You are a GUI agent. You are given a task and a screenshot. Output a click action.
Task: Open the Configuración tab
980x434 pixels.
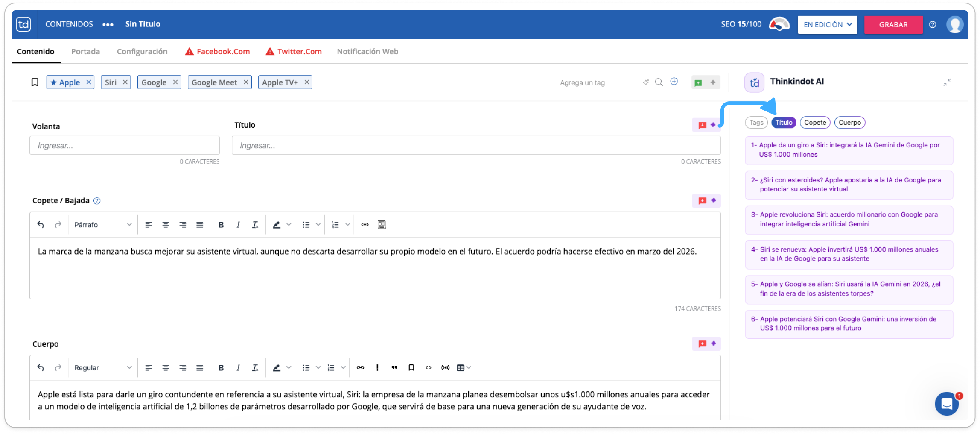point(142,52)
